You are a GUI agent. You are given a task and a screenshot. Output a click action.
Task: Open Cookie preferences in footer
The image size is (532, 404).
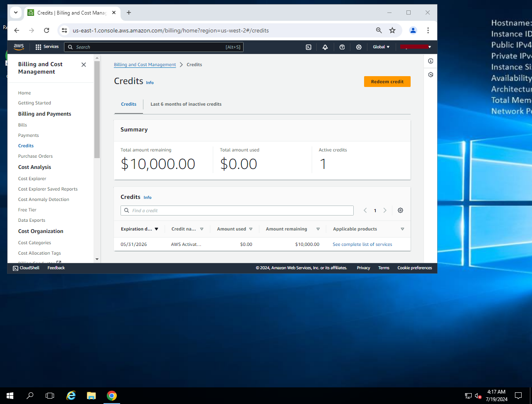click(x=415, y=268)
